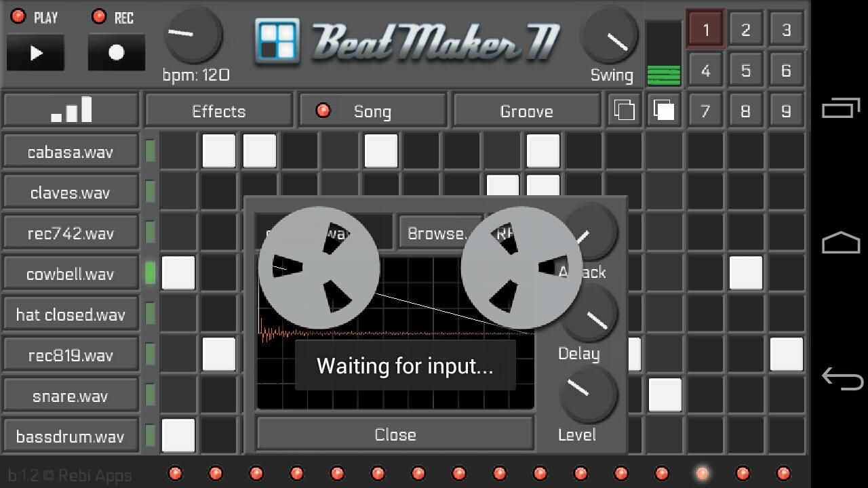Open the Android recent apps icon
The image size is (868, 488).
point(841,108)
